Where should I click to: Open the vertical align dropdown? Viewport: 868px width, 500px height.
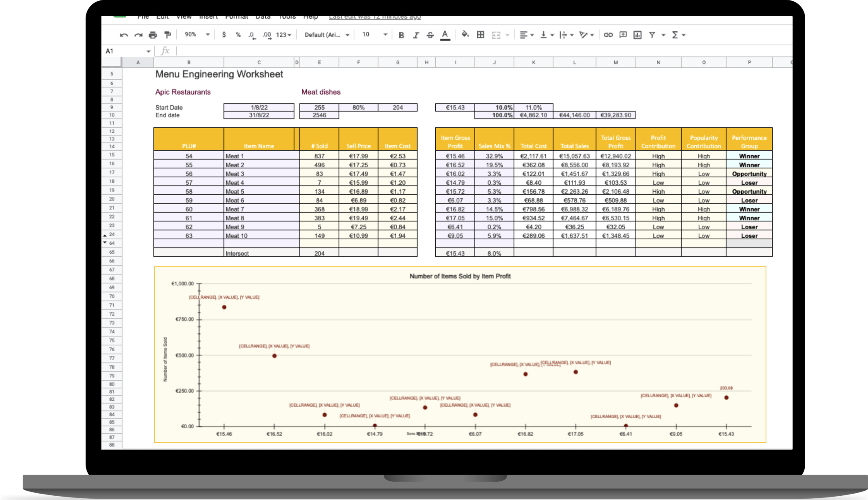pos(547,35)
